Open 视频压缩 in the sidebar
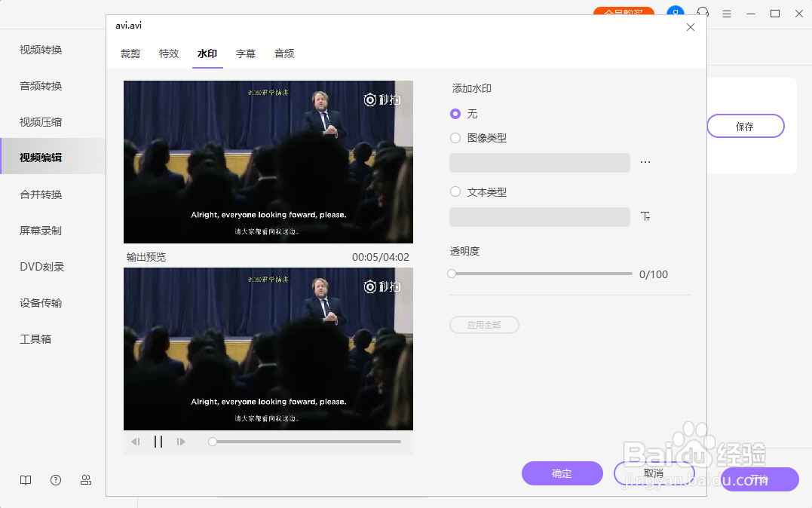Viewport: 812px width, 508px height. [x=41, y=122]
